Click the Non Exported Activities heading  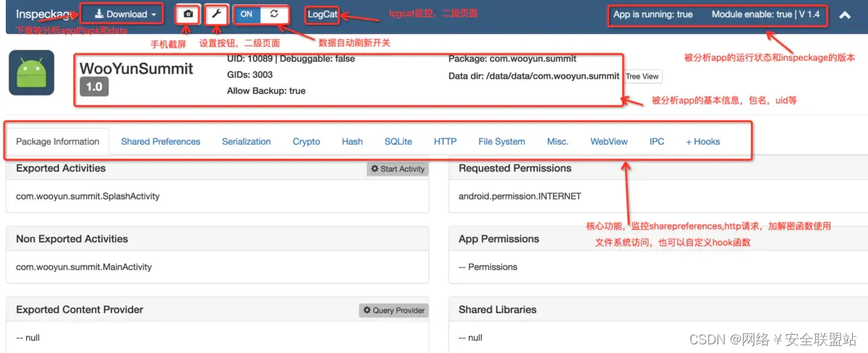coord(72,239)
